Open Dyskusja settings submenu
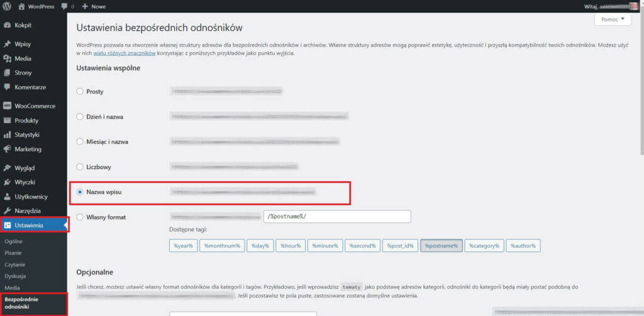Image resolution: width=644 pixels, height=316 pixels. (15, 276)
